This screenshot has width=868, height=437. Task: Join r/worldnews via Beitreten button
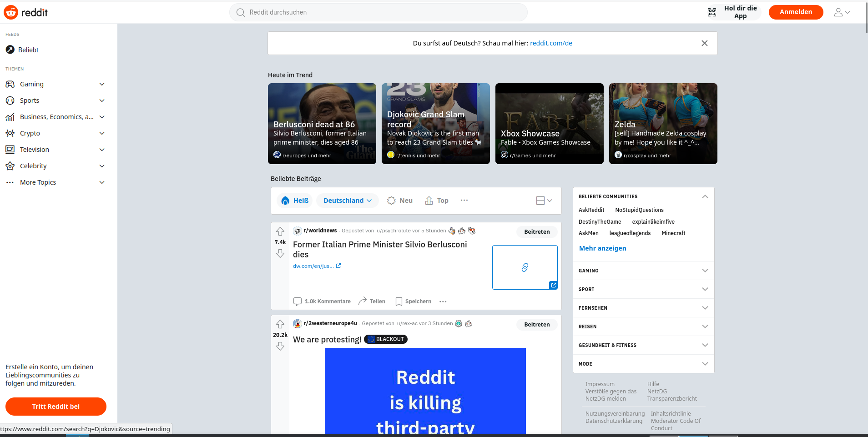tap(536, 232)
